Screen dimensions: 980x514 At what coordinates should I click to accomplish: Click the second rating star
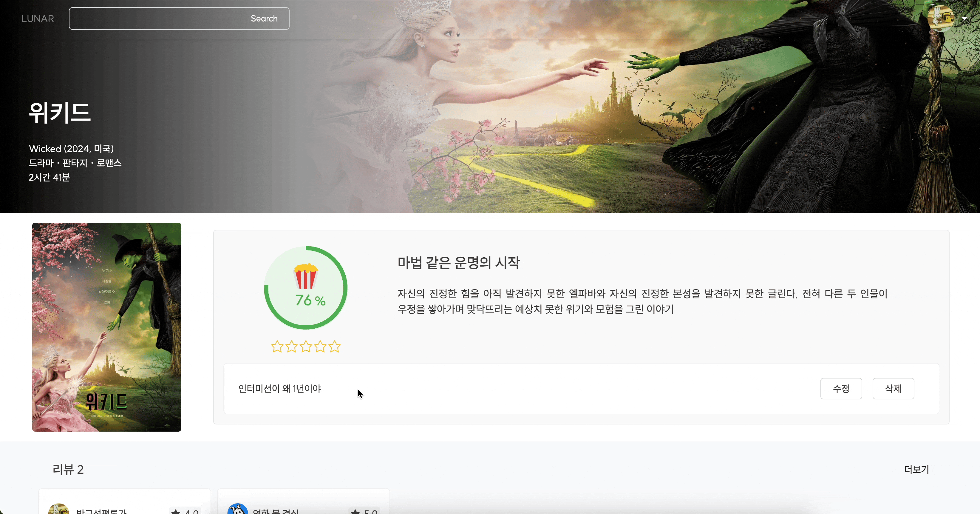[291, 347]
